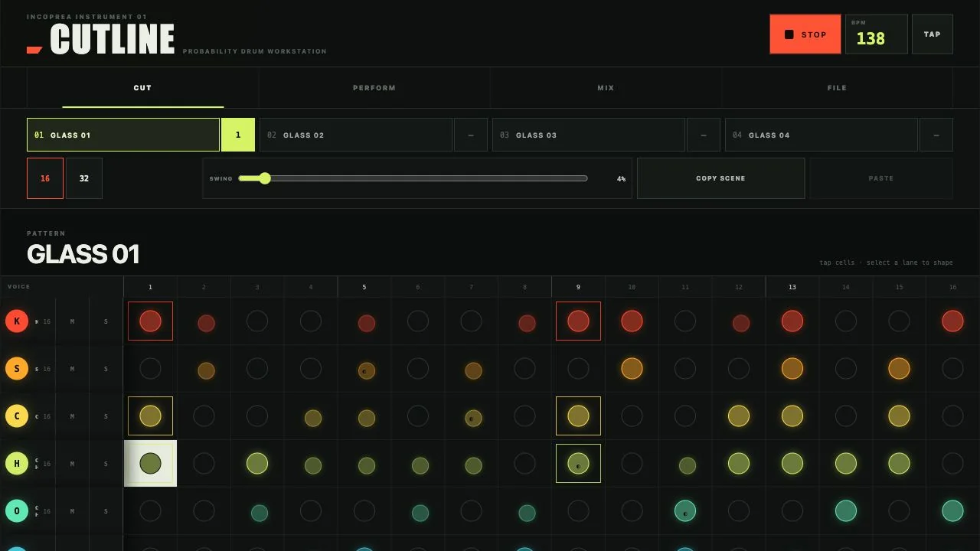The width and height of the screenshot is (980, 551).
Task: Click the dash button beside GLASS 02
Action: tap(471, 135)
